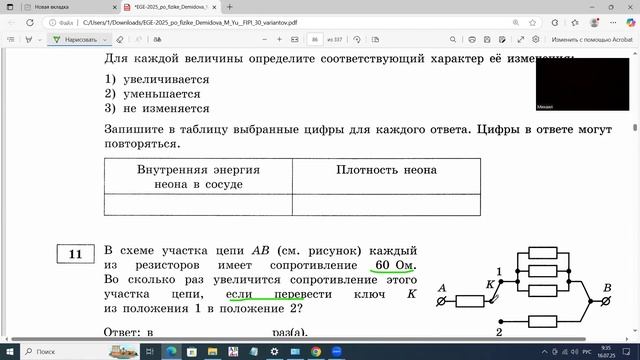The image size is (640, 360).
Task: Open the favorites list
Action: pyautogui.click(x=575, y=23)
